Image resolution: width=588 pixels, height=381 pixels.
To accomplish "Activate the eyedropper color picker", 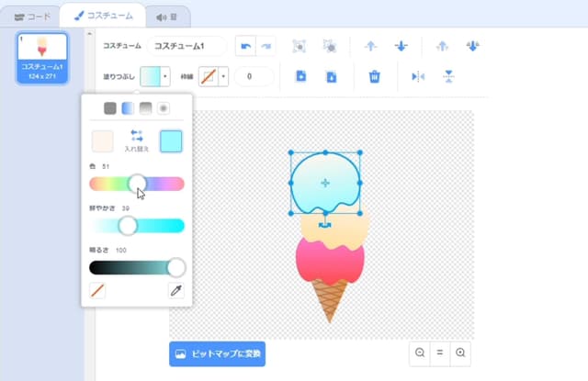I will point(175,290).
